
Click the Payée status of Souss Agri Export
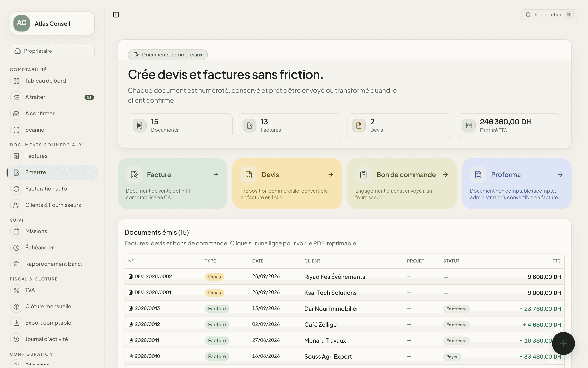pos(452,357)
